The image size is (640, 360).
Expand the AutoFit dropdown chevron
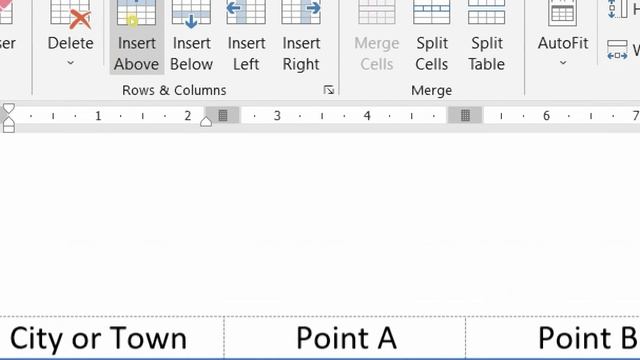[563, 63]
